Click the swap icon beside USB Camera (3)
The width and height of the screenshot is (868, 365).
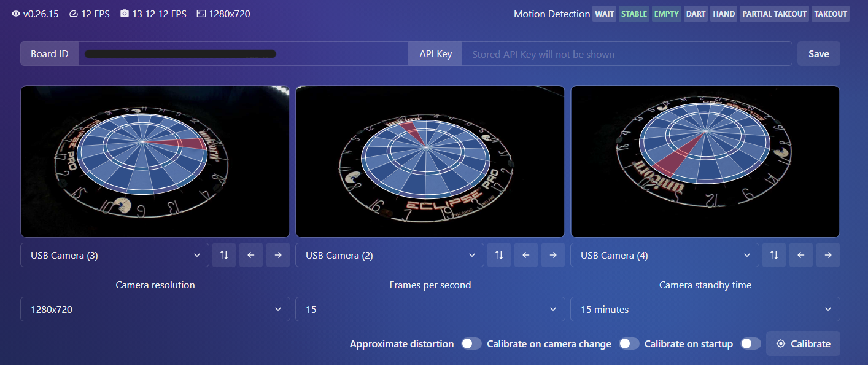click(224, 255)
